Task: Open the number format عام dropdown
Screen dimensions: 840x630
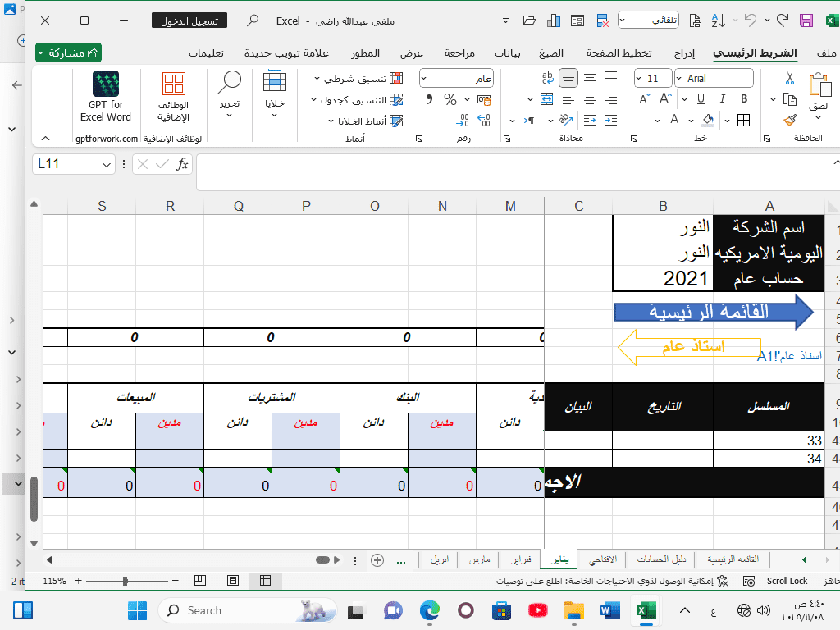Action: tap(424, 79)
